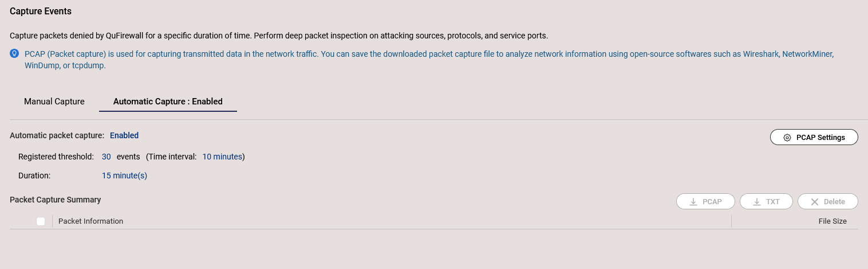This screenshot has width=868, height=269.
Task: Click the gear icon in PCAP Settings
Action: tap(787, 138)
